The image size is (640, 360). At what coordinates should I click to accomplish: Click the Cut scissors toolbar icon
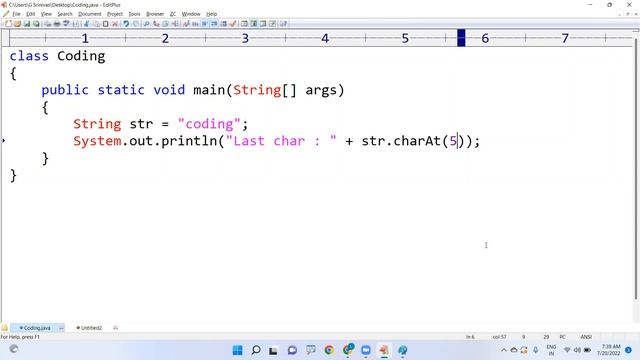(87, 24)
